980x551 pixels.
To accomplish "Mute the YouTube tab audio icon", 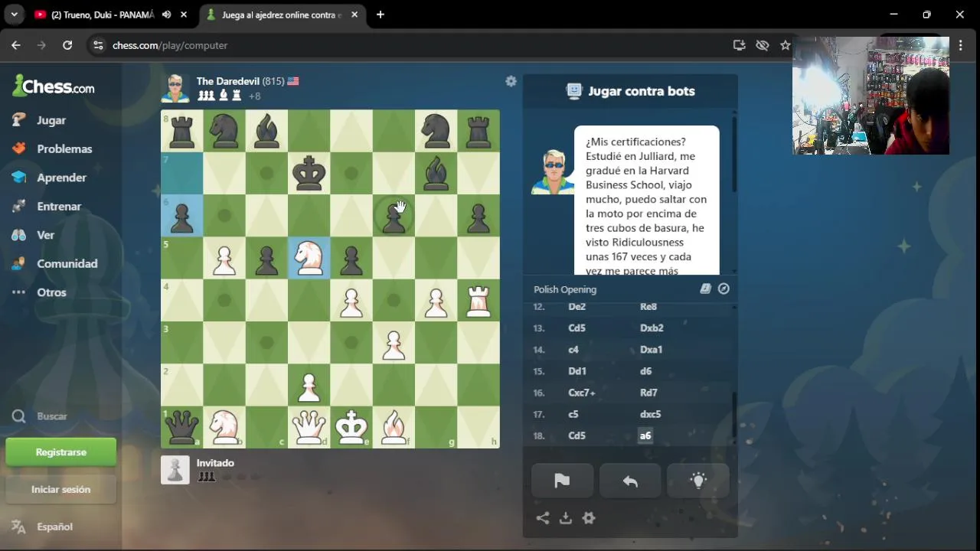I will (x=166, y=15).
